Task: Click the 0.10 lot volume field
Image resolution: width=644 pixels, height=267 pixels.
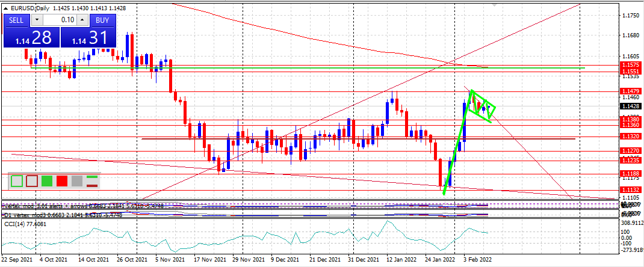Action: coord(60,20)
